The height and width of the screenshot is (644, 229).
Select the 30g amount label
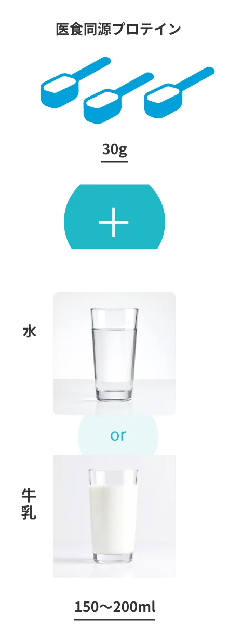click(x=114, y=149)
